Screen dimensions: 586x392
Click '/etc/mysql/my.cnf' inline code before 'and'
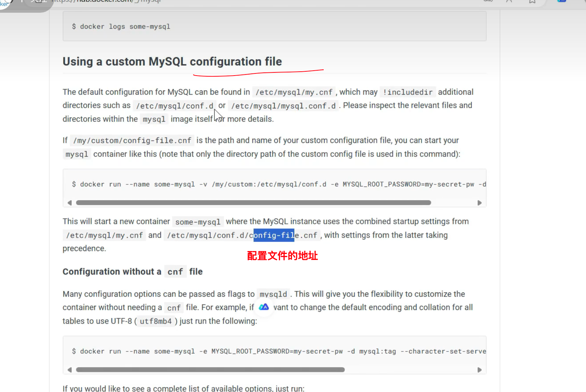[x=104, y=235]
